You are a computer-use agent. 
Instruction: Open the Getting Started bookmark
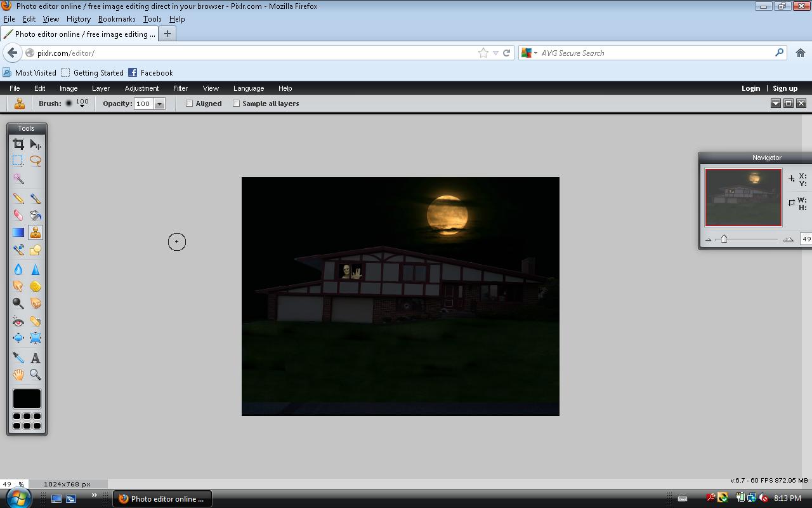(x=92, y=73)
